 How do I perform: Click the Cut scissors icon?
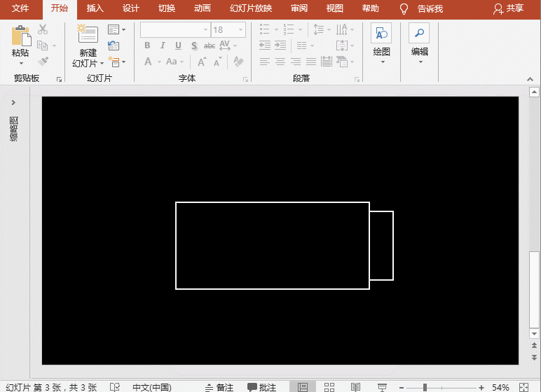coord(43,29)
